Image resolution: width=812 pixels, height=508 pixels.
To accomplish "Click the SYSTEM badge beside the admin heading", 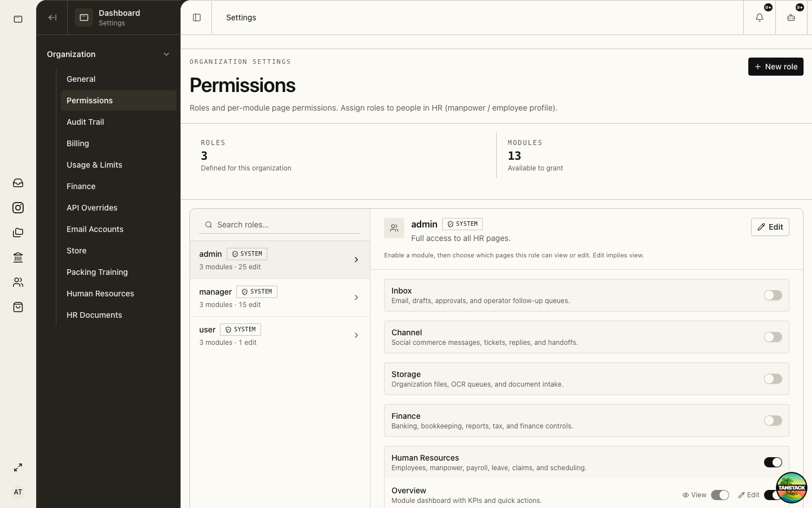I will (462, 224).
